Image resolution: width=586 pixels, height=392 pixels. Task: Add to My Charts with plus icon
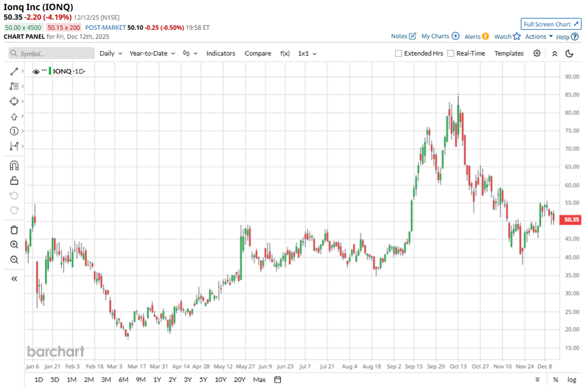click(440, 36)
